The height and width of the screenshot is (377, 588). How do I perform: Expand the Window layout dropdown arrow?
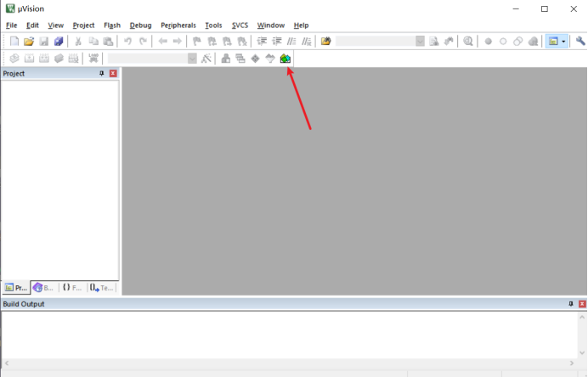[563, 42]
